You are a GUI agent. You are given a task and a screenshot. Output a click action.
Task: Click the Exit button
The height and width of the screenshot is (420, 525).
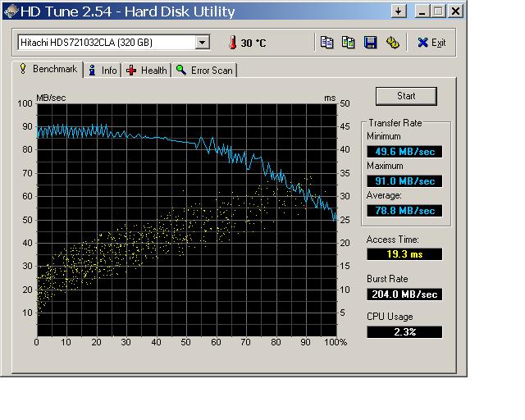click(x=431, y=43)
